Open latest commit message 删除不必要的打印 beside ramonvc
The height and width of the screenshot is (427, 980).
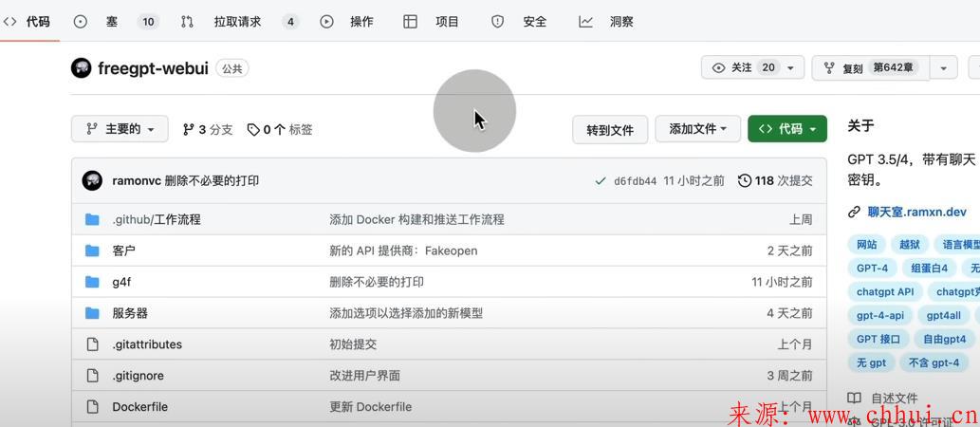coord(212,181)
